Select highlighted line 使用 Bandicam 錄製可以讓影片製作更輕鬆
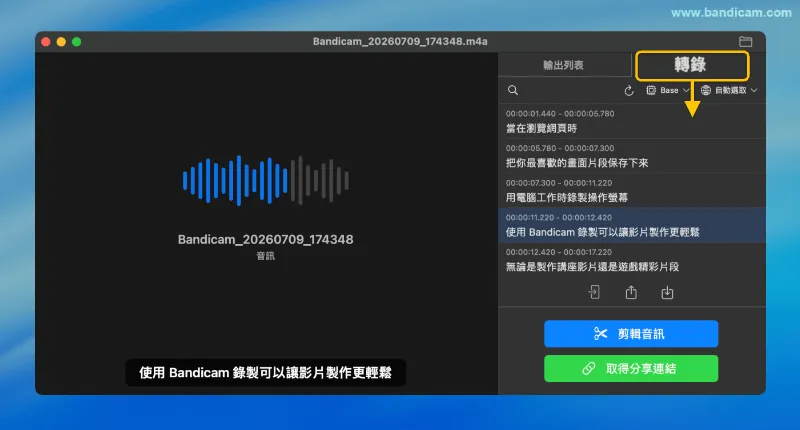 (x=632, y=225)
